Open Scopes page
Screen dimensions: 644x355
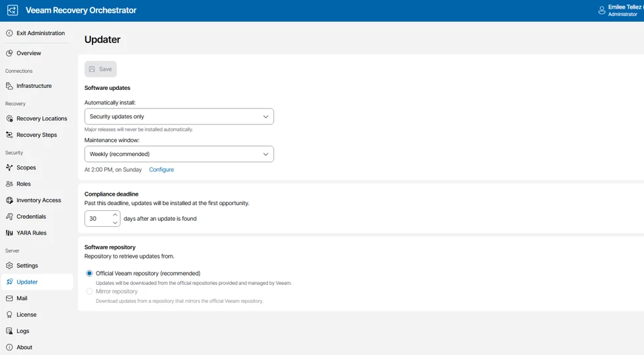coord(37,168)
